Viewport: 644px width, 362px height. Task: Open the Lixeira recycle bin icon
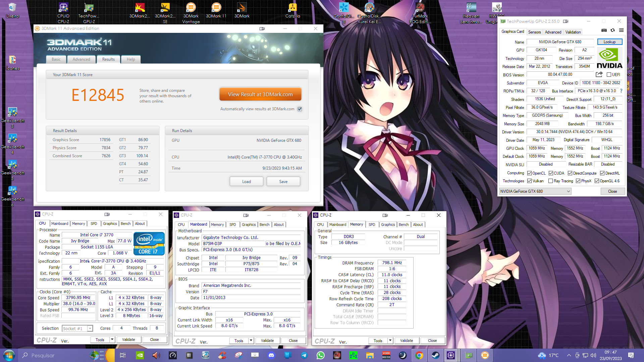click(12, 10)
